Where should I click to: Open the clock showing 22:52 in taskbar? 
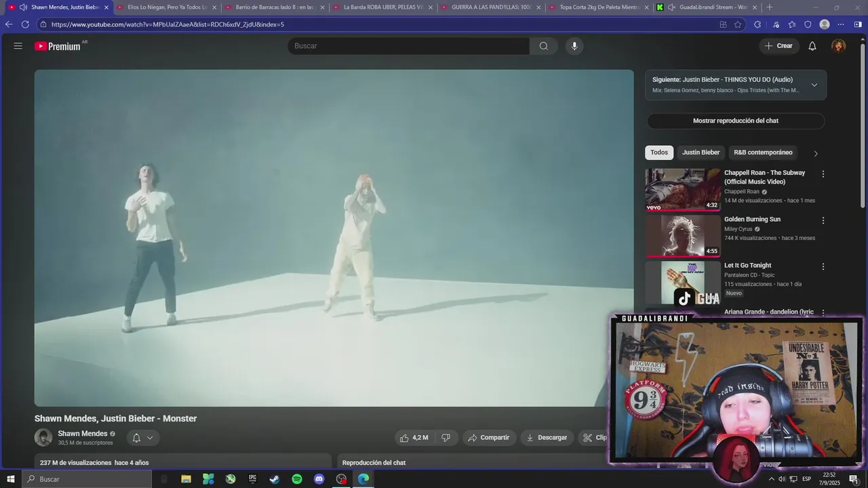pos(829,479)
